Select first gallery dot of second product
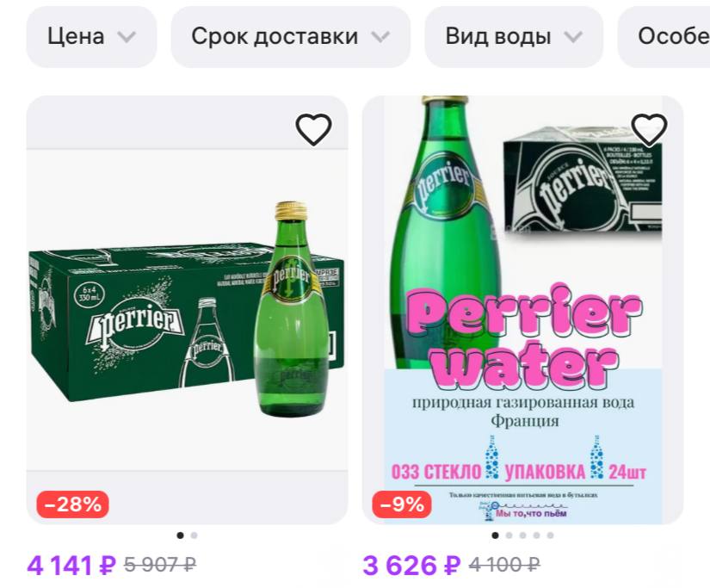 pos(495,535)
